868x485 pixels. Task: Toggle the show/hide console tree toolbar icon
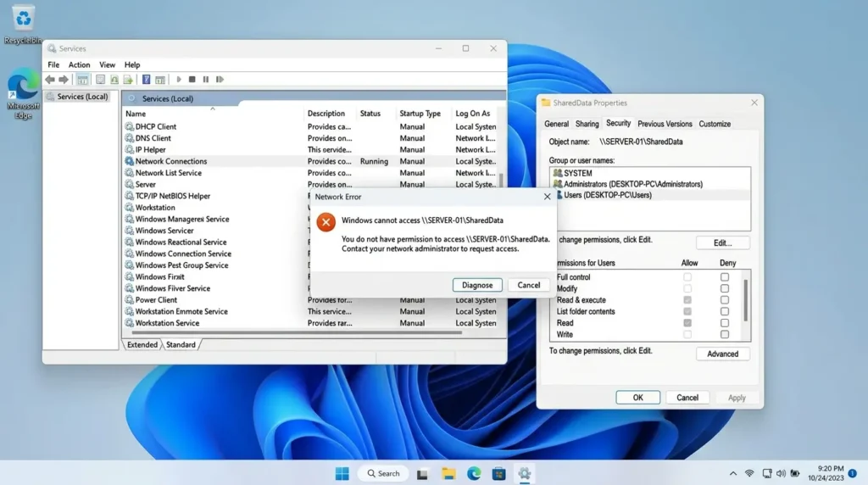tap(82, 80)
